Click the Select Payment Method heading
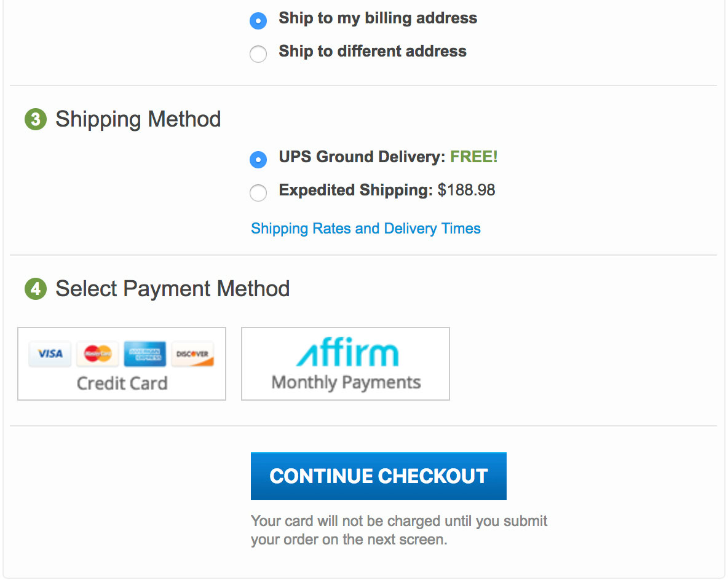Screen dimensions: 728x585 point(173,289)
